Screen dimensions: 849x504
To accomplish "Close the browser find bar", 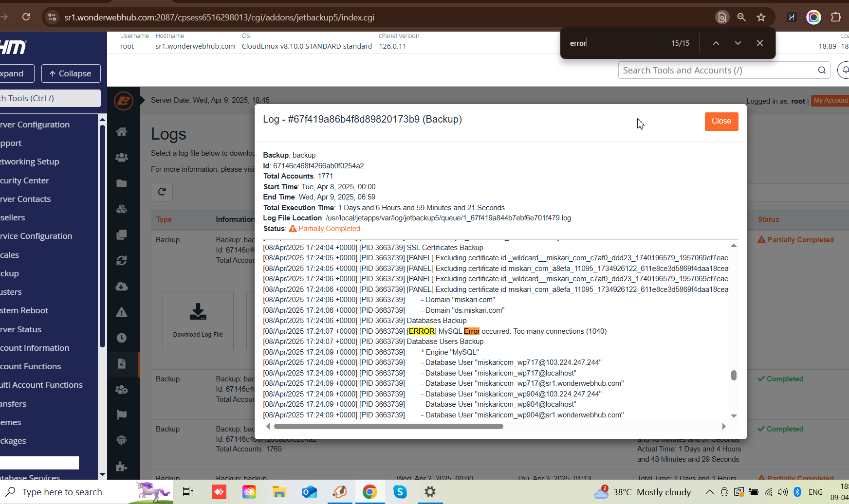I will (759, 43).
